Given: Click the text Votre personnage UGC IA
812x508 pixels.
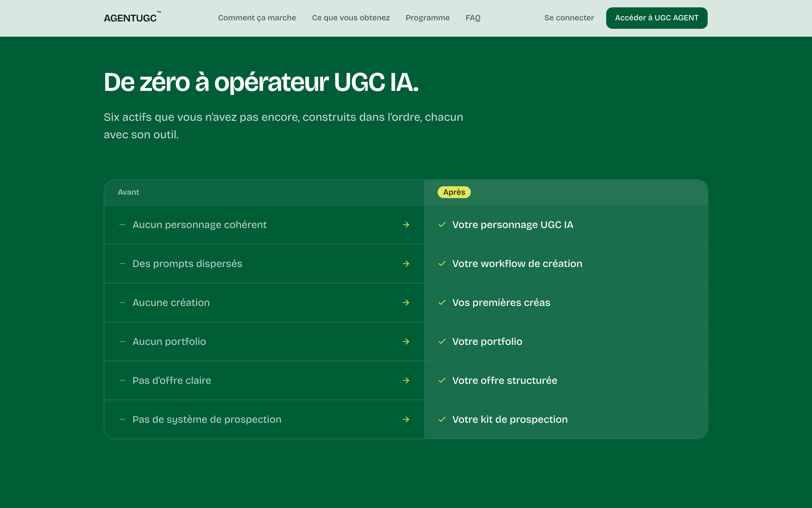Looking at the screenshot, I should pyautogui.click(x=513, y=224).
